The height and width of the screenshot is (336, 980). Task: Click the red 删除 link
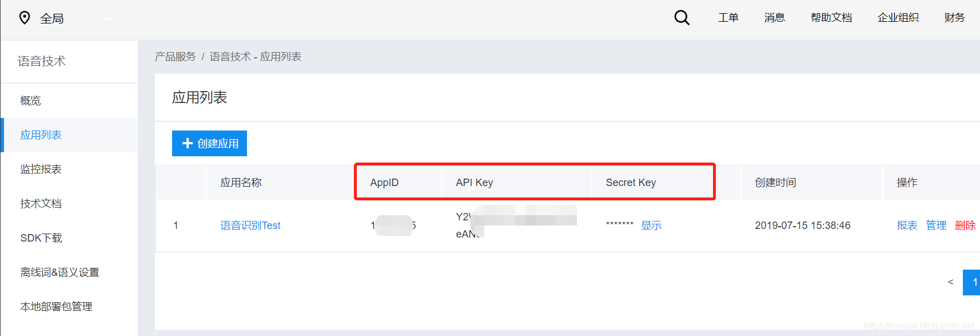point(965,226)
